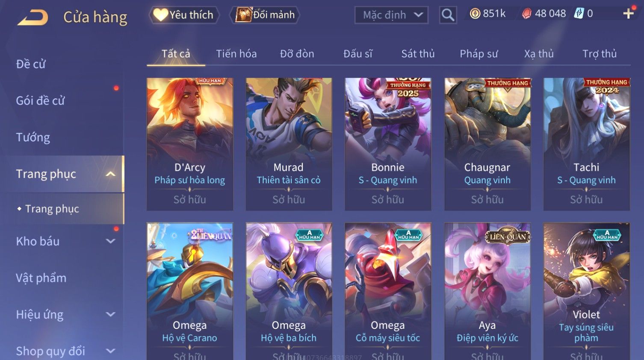Select the Trang phục sub-item
The width and height of the screenshot is (644, 360).
coord(52,209)
